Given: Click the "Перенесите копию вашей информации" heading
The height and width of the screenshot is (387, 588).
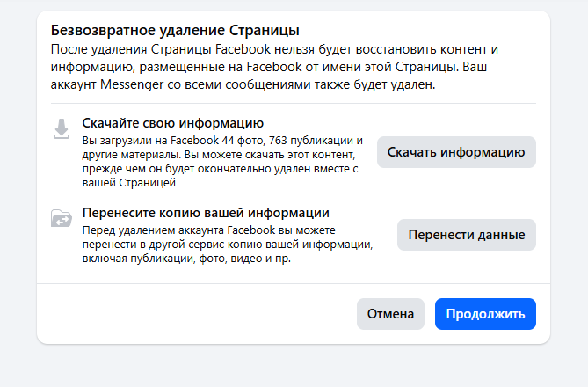Looking at the screenshot, I should click(206, 213).
